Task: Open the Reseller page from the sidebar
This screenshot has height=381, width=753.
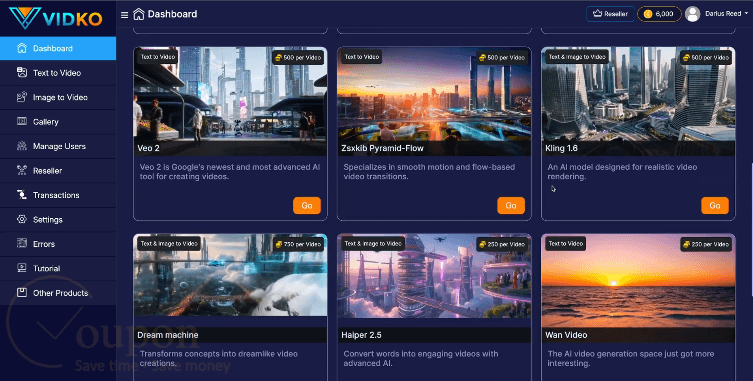Action: 58,171
